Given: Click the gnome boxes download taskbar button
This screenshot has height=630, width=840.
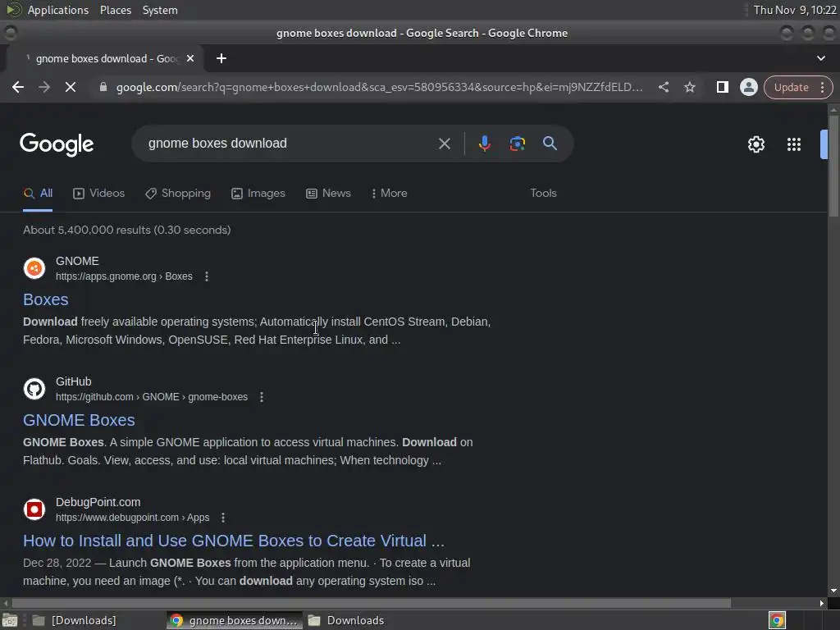Looking at the screenshot, I should (x=234, y=620).
